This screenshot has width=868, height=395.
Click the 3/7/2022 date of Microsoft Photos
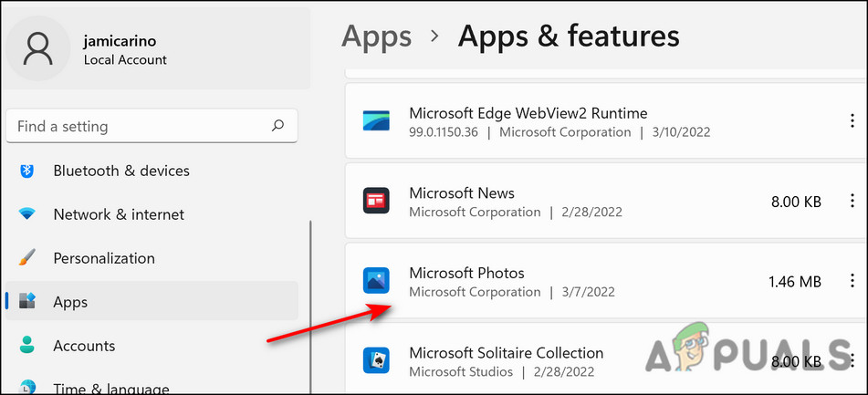tap(588, 292)
